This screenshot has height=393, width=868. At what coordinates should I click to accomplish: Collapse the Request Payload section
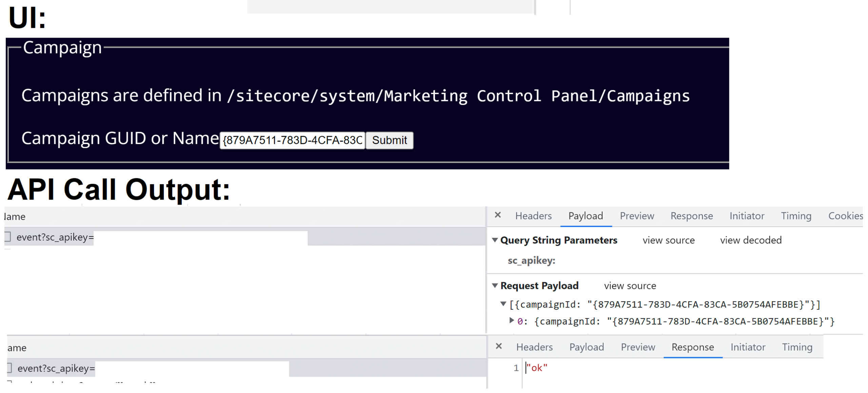[x=495, y=286]
